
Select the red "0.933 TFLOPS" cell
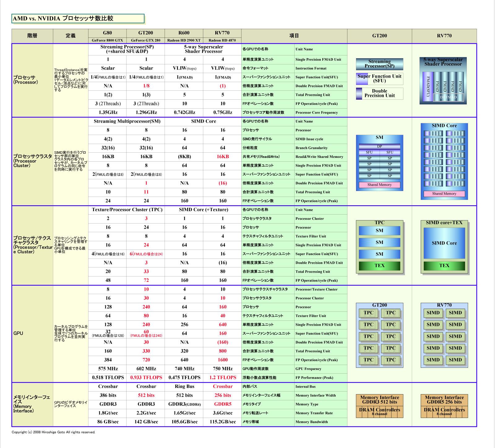pos(146,378)
